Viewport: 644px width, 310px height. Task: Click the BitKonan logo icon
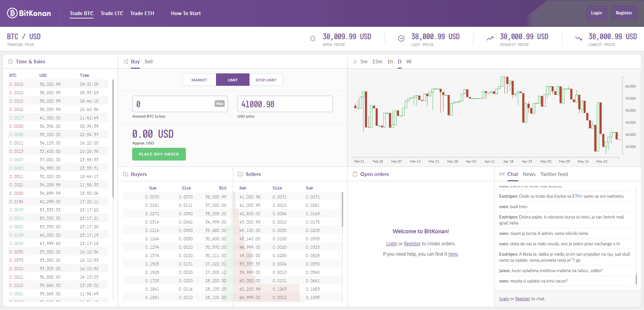pos(12,13)
